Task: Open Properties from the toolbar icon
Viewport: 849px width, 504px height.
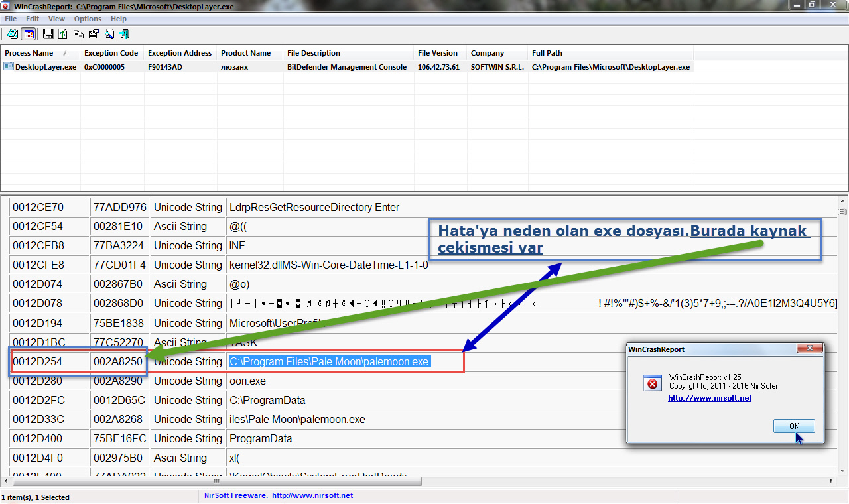Action: click(x=94, y=34)
